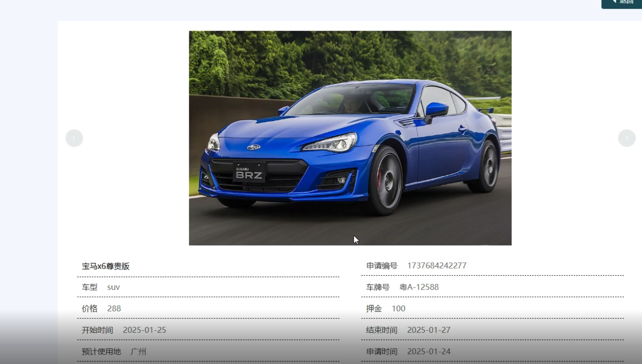Screen dimensions: 642x364
Task: Click the blue Subaru BRZ car photo
Action: tap(350, 138)
